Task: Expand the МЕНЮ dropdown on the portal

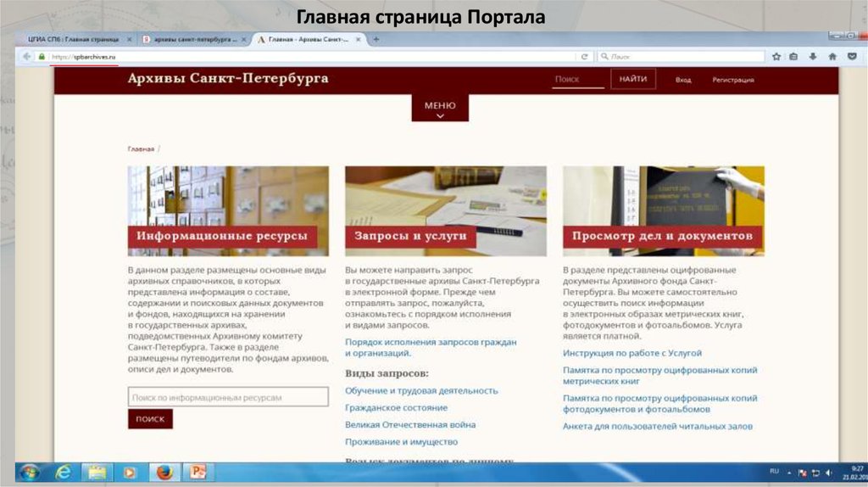Action: point(440,109)
